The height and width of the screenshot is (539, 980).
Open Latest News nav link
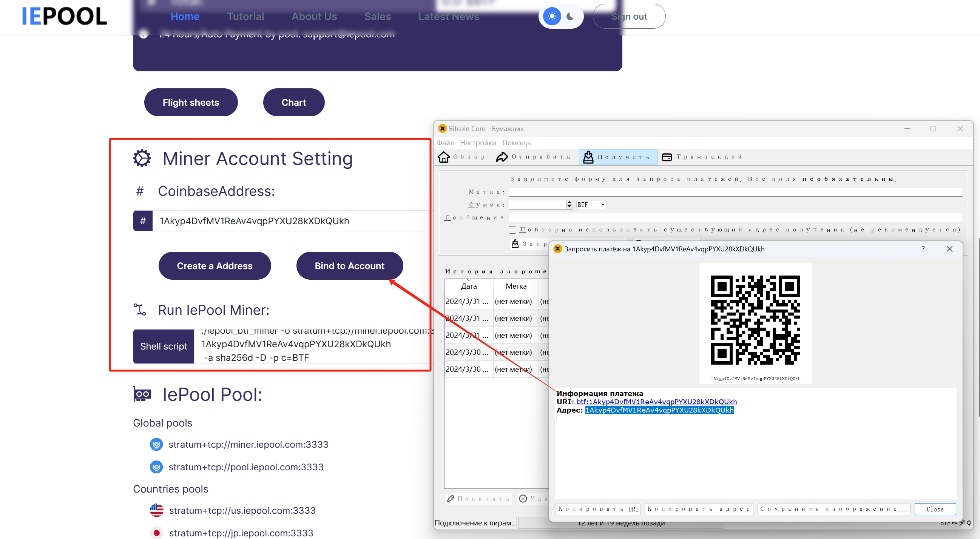(449, 16)
